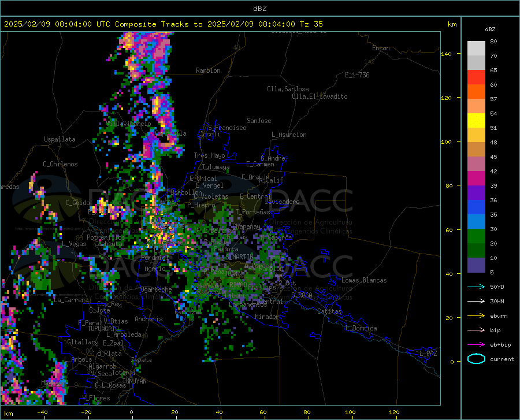This screenshot has height=420, width=520.
Task: Click the yellow eburn arrow legend icon
Action: point(476,315)
